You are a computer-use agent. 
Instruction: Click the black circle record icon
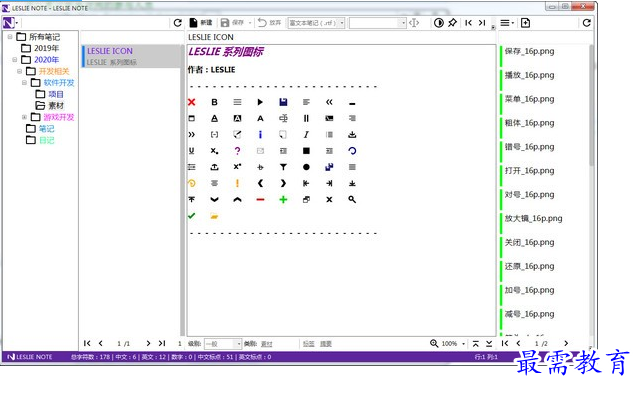coord(306,167)
